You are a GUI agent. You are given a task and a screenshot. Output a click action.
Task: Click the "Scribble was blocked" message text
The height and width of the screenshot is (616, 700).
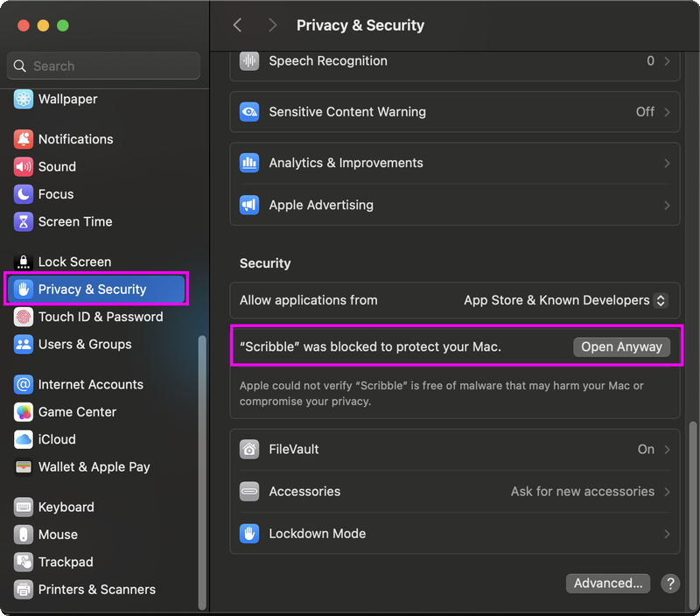(x=370, y=346)
